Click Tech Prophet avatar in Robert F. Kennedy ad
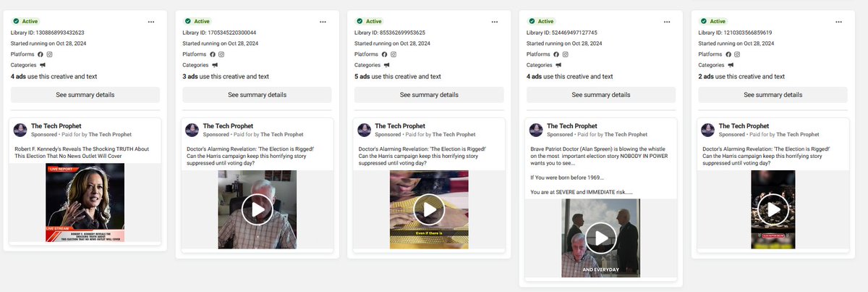 pyautogui.click(x=20, y=130)
